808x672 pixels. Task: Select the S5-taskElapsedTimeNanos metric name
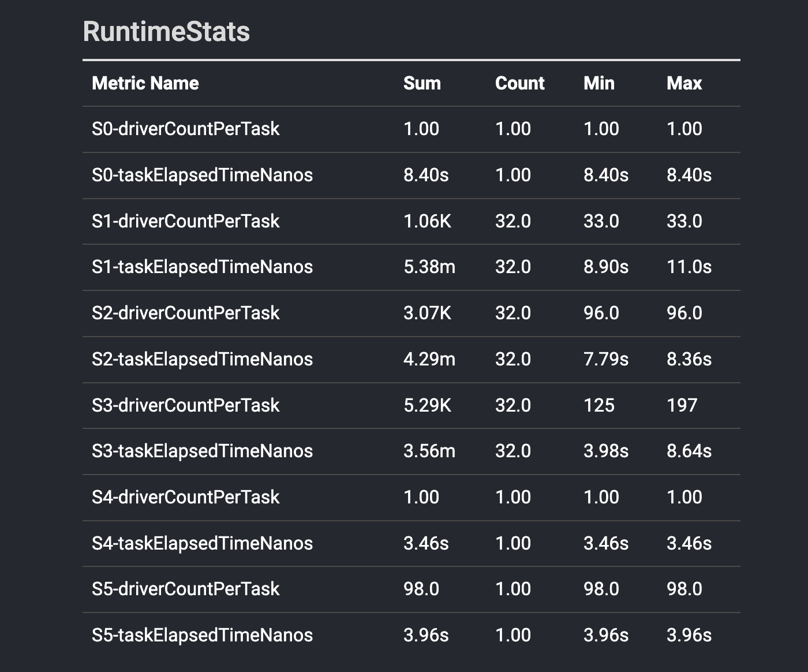(x=203, y=634)
